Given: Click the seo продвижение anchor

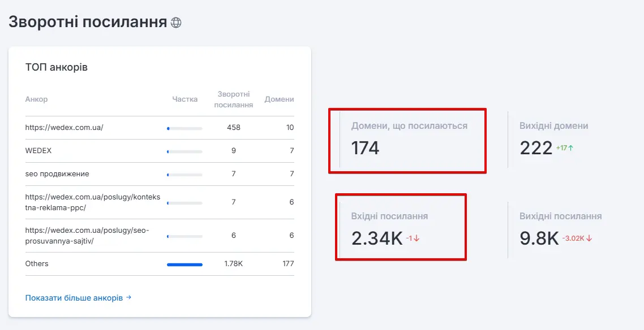Looking at the screenshot, I should [57, 174].
